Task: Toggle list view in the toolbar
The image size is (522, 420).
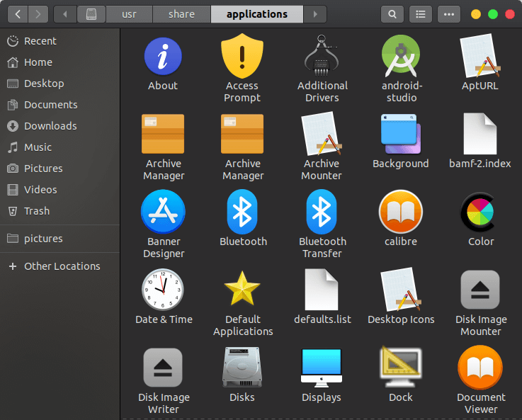Action: coord(421,14)
